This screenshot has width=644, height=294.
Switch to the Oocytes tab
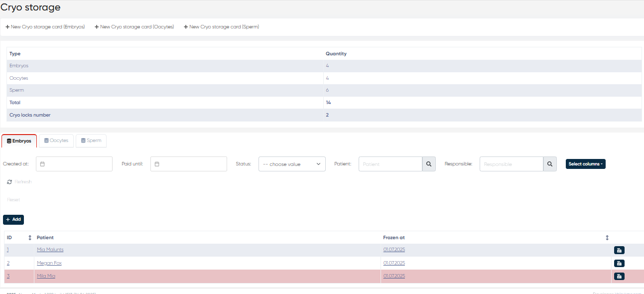(56, 141)
